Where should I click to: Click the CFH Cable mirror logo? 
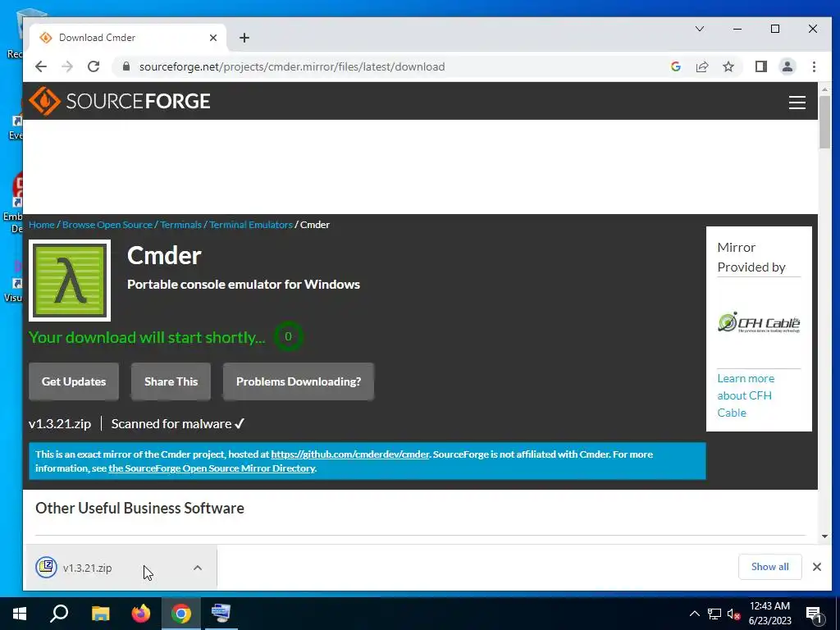pyautogui.click(x=759, y=322)
